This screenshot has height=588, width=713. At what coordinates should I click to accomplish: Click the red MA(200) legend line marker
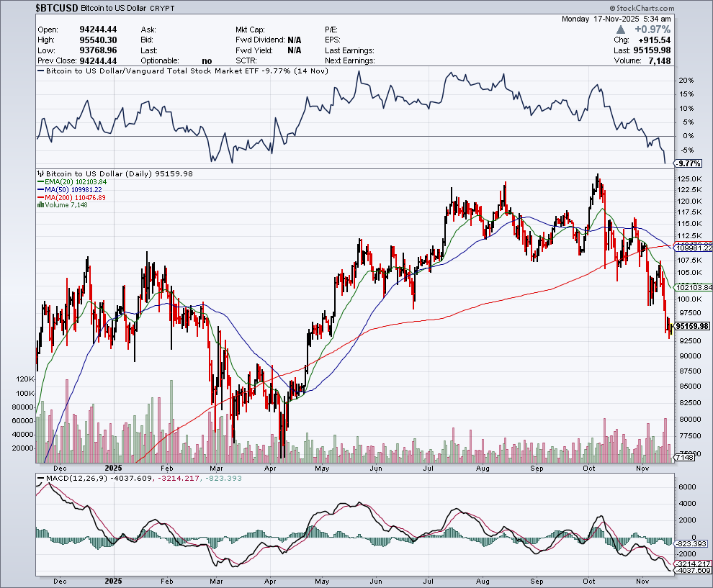[40, 198]
